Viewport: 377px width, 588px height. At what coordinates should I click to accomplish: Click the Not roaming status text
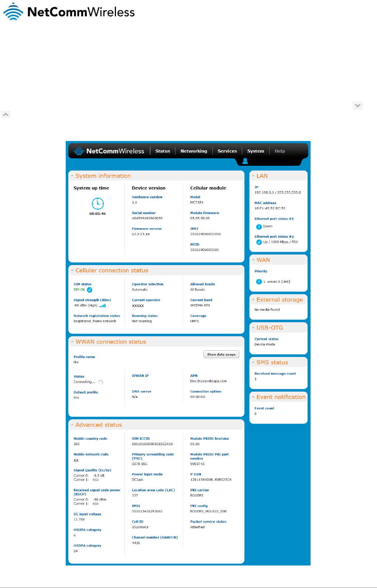142,321
